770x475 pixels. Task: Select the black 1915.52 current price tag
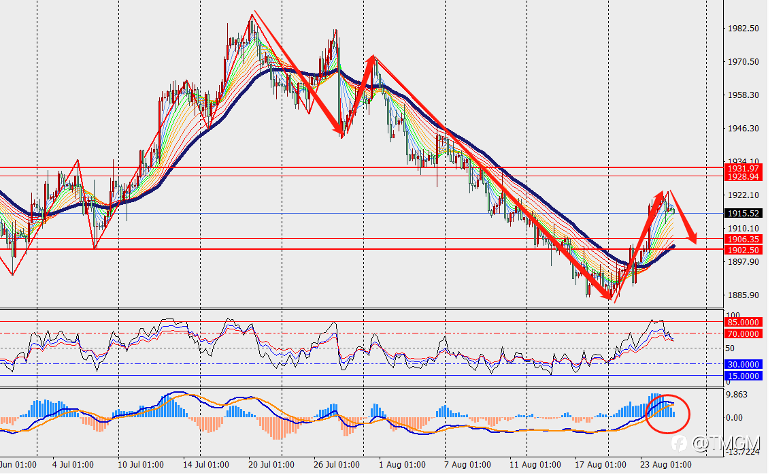[x=743, y=214]
